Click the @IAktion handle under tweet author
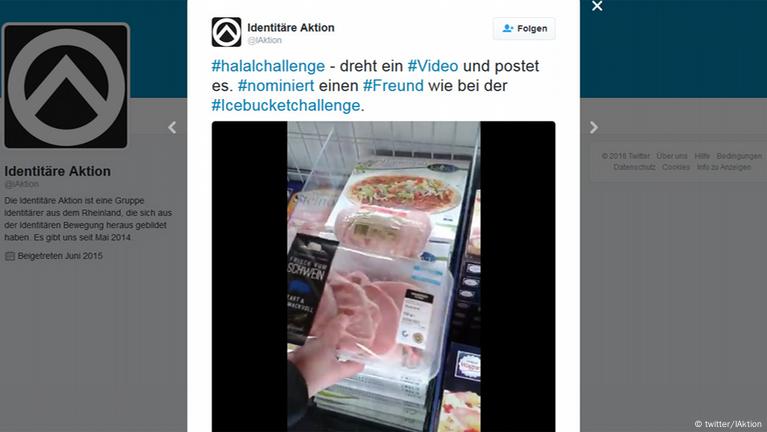 pyautogui.click(x=265, y=41)
